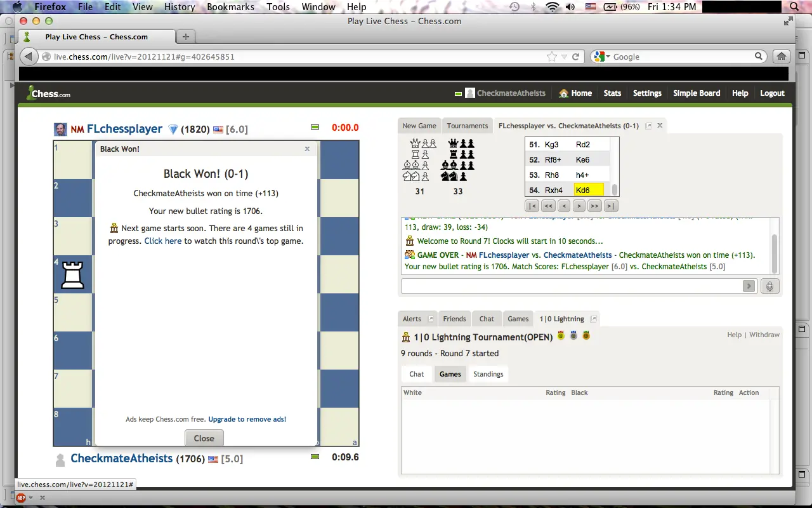Click the rewind (<<) move button
The image size is (812, 508).
coord(548,206)
